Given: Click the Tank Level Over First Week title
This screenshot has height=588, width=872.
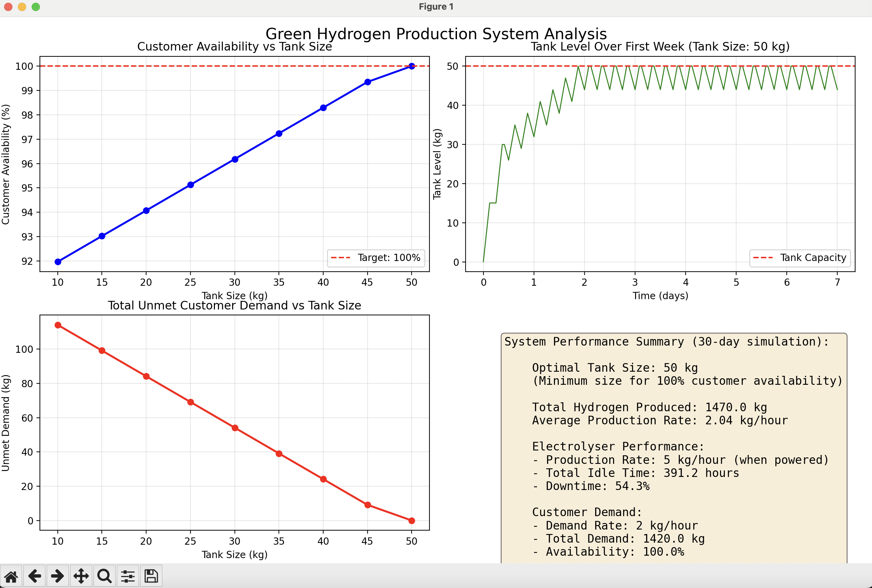Looking at the screenshot, I should pyautogui.click(x=660, y=46).
